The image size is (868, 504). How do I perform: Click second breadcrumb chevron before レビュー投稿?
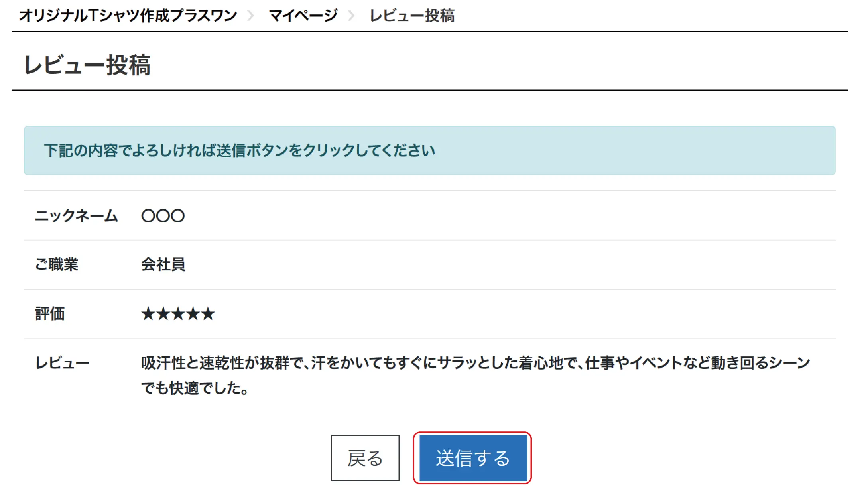pos(351,16)
